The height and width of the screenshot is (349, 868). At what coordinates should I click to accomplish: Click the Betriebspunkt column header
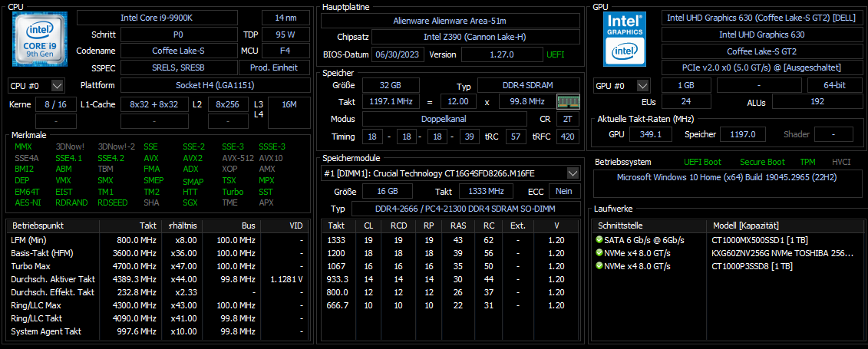point(38,226)
